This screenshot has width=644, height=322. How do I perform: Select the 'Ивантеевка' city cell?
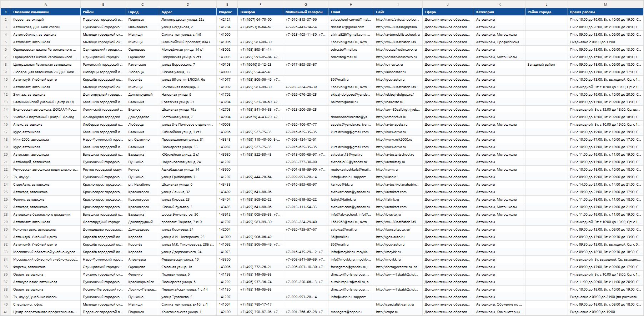pyautogui.click(x=142, y=27)
